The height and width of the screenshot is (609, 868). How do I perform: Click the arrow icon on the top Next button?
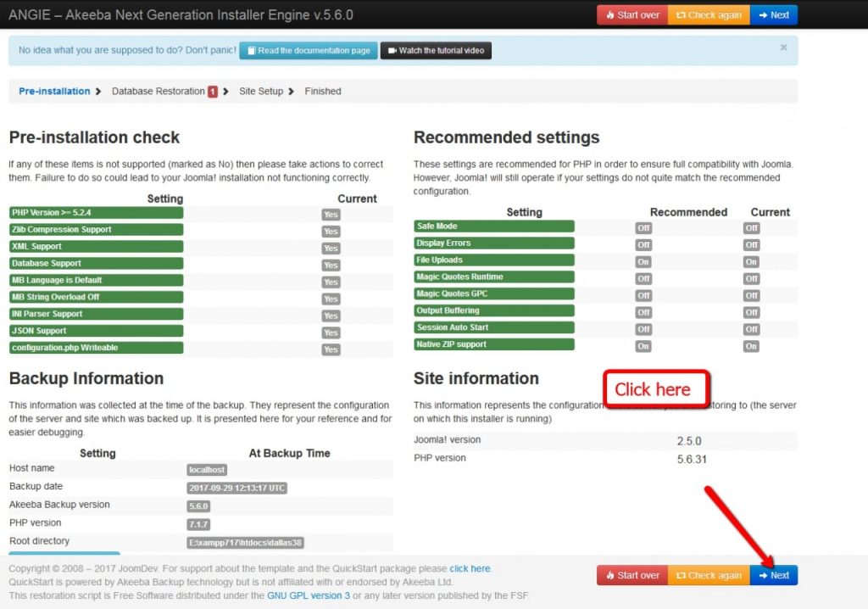(761, 14)
